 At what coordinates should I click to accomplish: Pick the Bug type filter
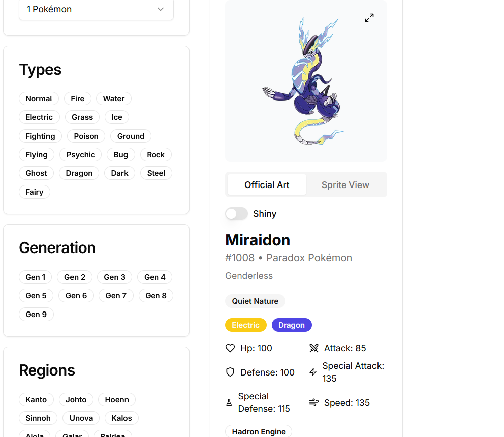121,155
